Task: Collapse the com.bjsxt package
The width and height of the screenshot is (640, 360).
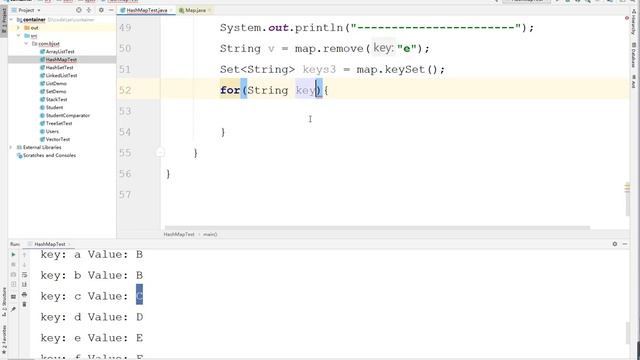Action: click(26, 44)
